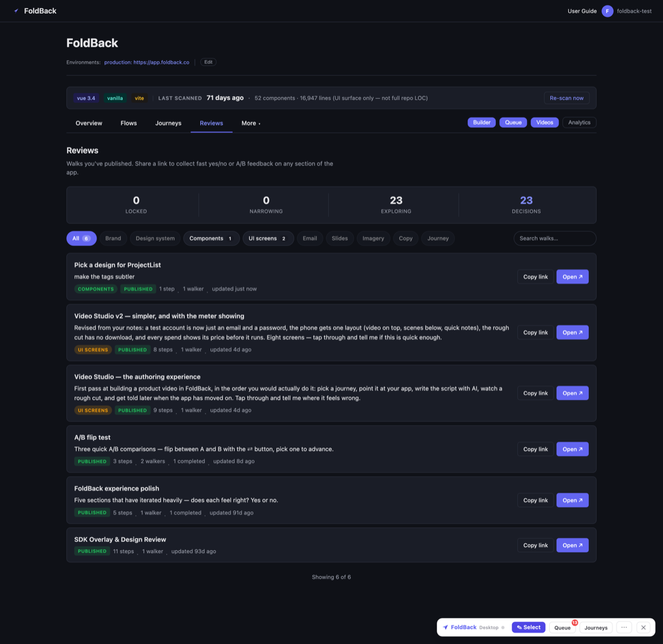The image size is (663, 644).
Task: Filter walks by Email
Action: [310, 239]
